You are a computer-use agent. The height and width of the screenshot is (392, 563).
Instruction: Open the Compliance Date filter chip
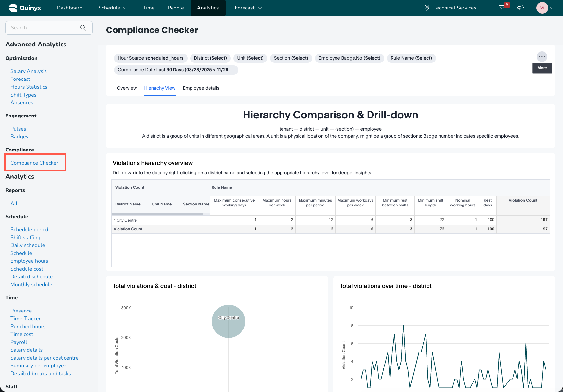(175, 70)
